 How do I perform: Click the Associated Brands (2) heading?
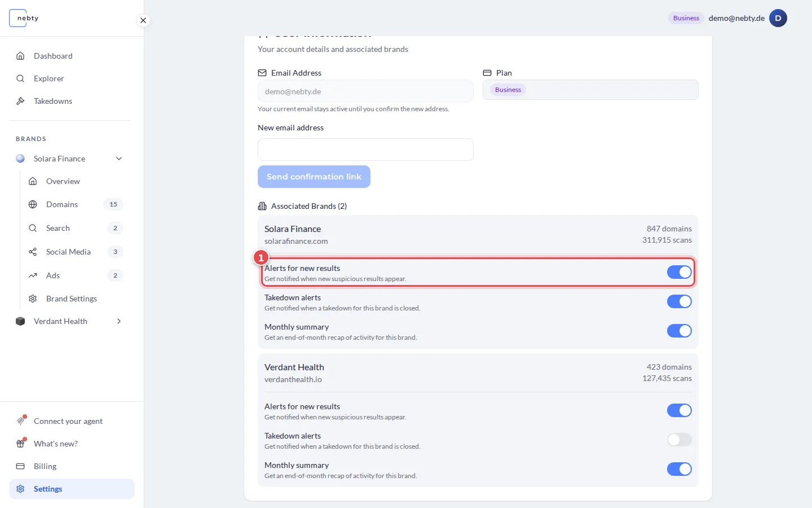[x=309, y=206]
